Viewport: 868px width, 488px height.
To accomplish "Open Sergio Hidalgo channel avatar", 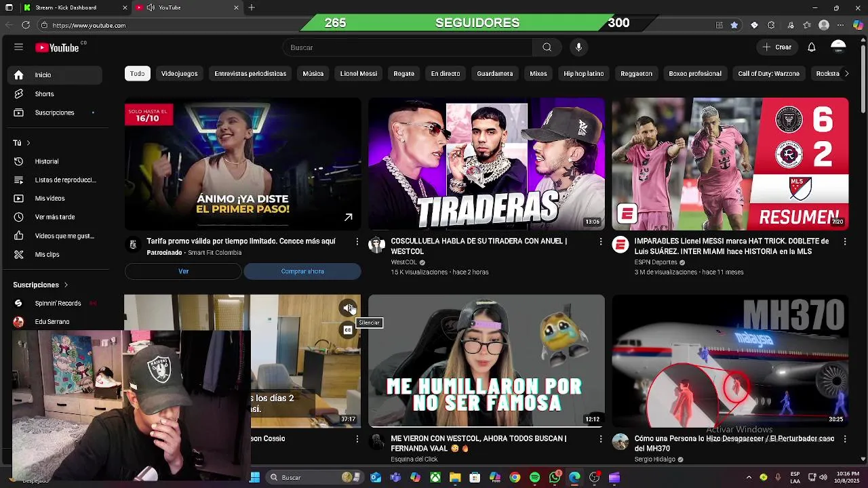I will (620, 442).
